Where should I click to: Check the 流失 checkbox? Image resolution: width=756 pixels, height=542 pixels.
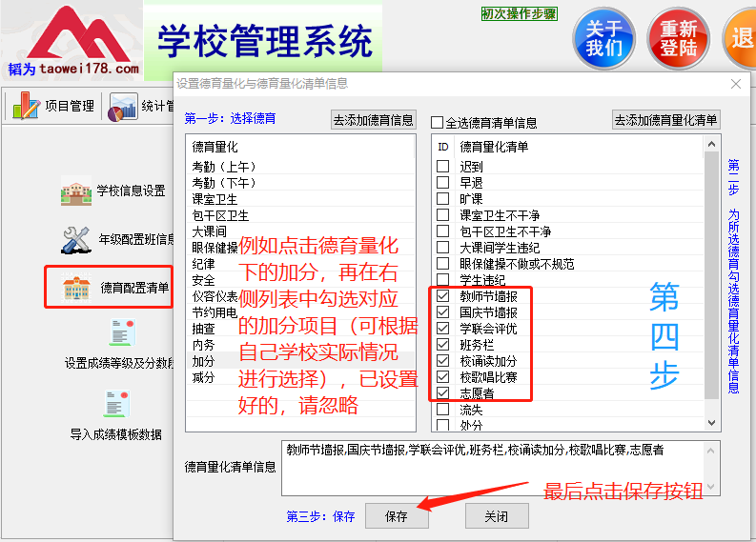[x=442, y=410]
